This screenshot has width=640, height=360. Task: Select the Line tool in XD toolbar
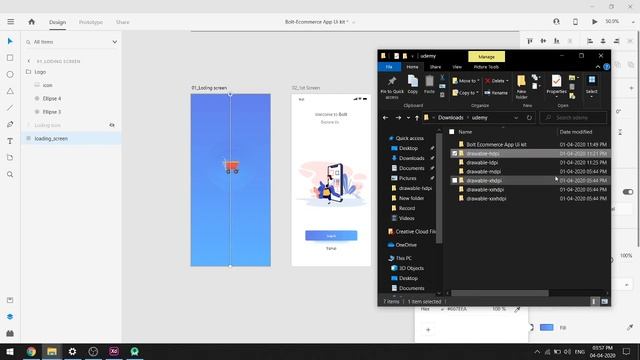pyautogui.click(x=10, y=108)
